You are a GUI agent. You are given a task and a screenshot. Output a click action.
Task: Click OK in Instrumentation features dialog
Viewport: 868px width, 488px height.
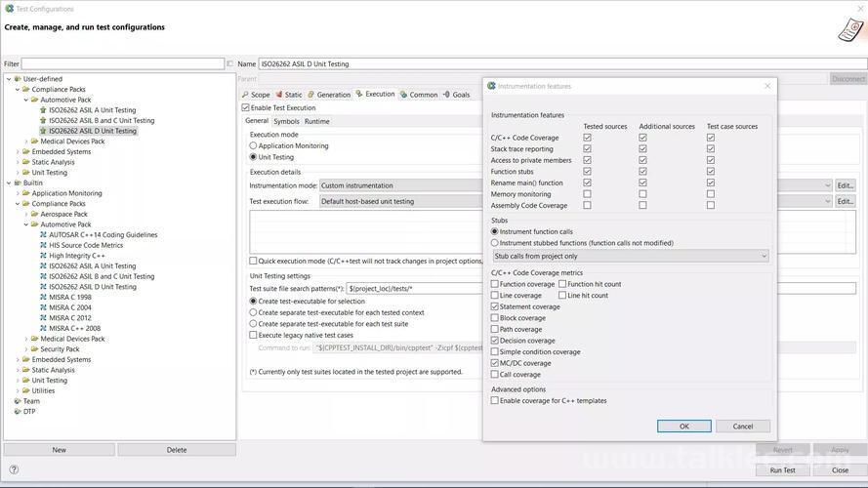coord(684,427)
